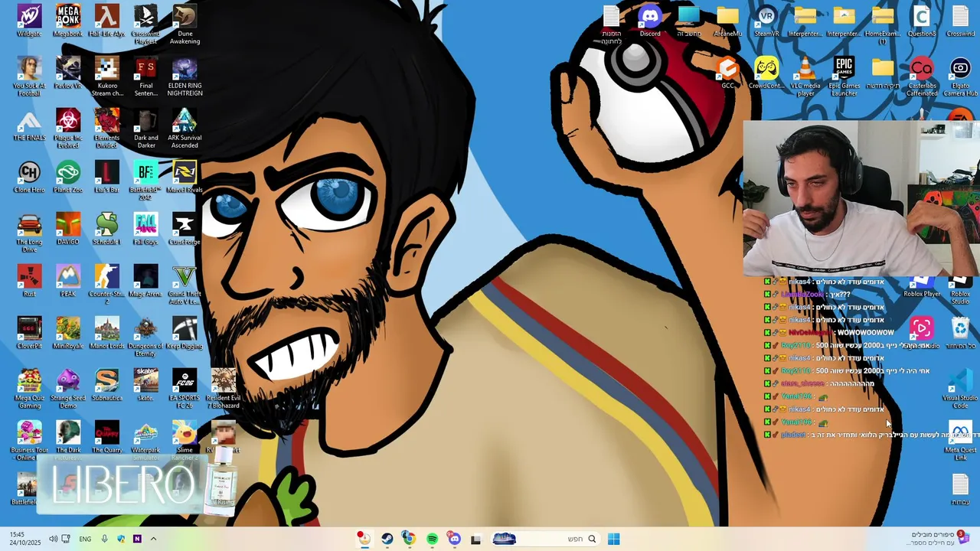Select the Question8 C file

pyautogui.click(x=922, y=21)
